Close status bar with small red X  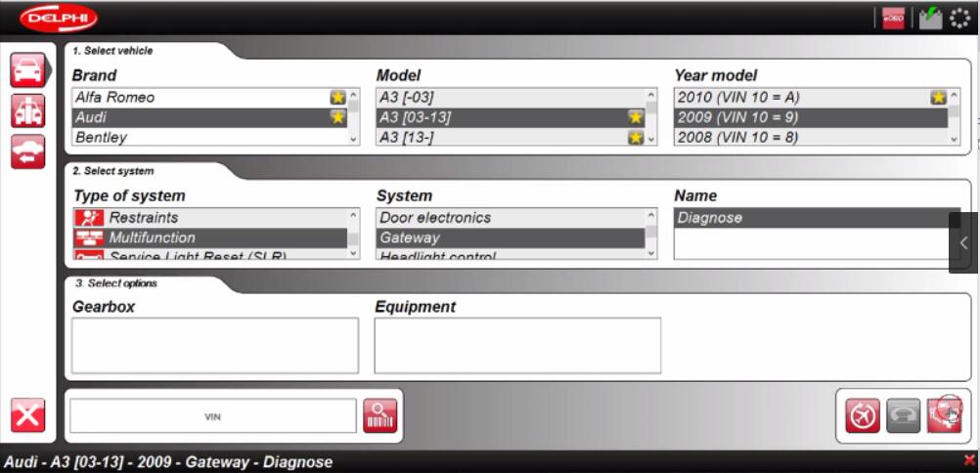969,461
